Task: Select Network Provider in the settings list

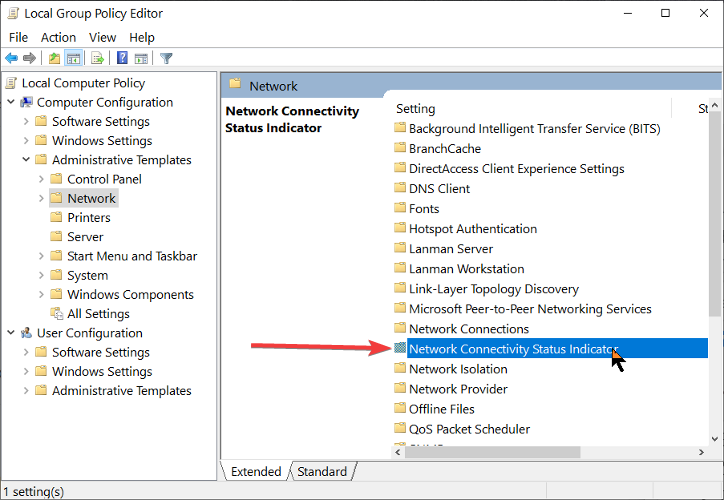Action: click(x=458, y=389)
